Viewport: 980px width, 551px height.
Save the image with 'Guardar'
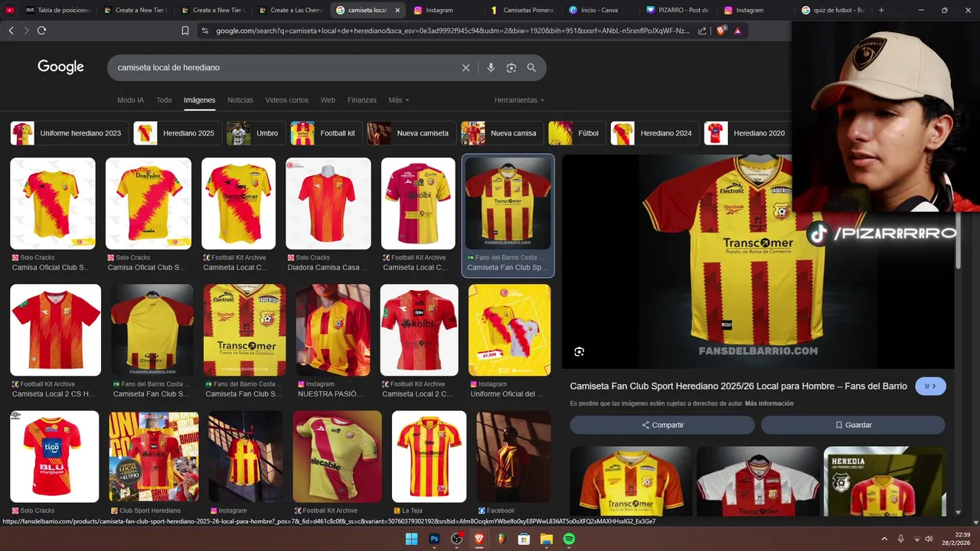click(x=853, y=425)
